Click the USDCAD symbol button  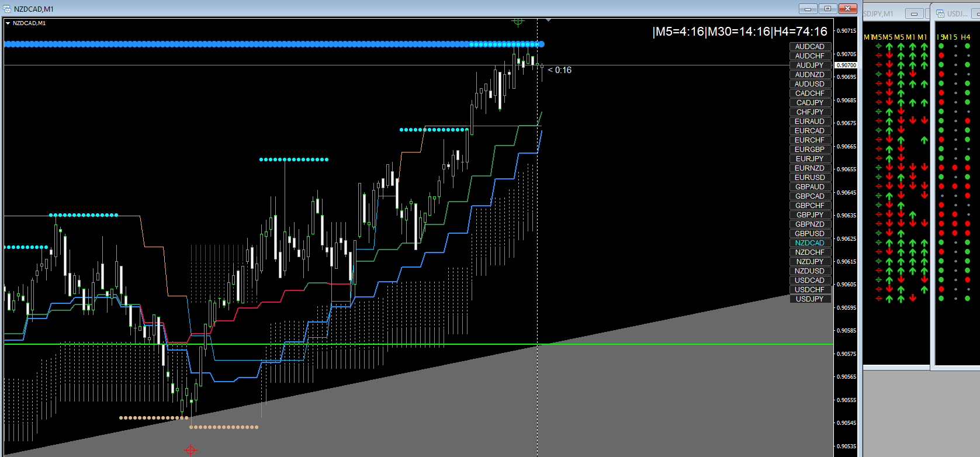click(810, 281)
